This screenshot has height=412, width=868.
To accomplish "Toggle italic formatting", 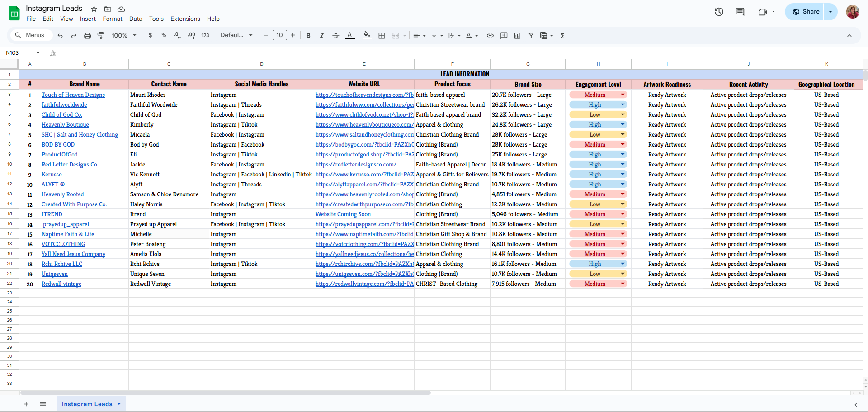I will pyautogui.click(x=322, y=36).
